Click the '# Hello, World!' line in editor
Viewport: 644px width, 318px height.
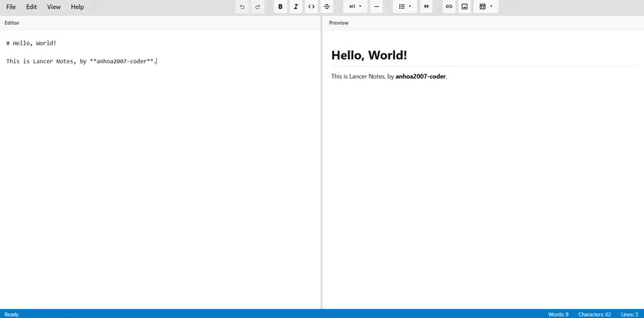coord(32,43)
